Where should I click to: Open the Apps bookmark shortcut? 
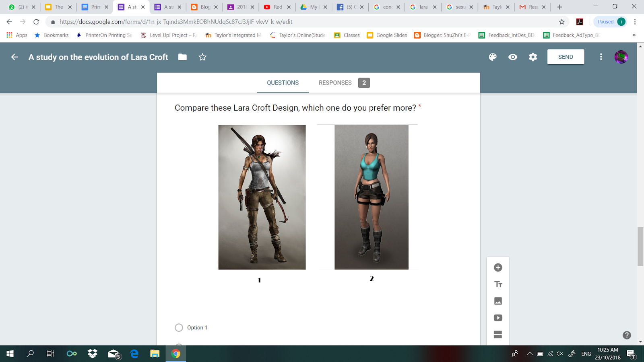click(x=17, y=35)
